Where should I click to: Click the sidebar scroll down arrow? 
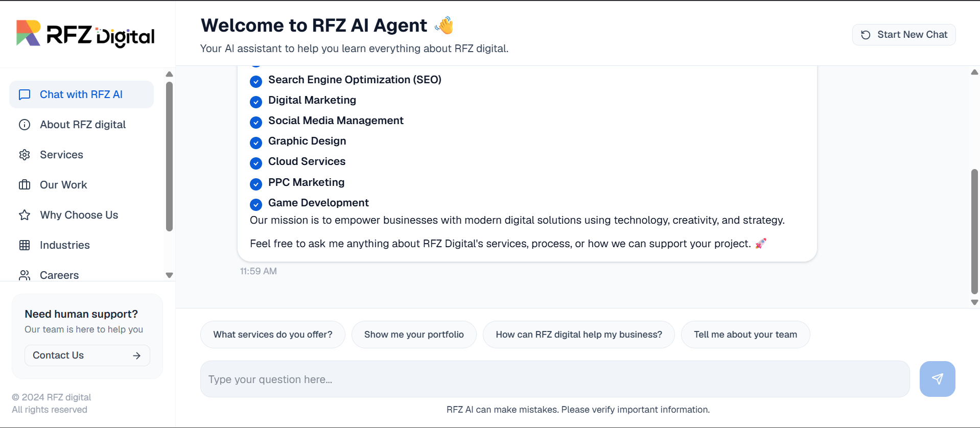point(170,275)
